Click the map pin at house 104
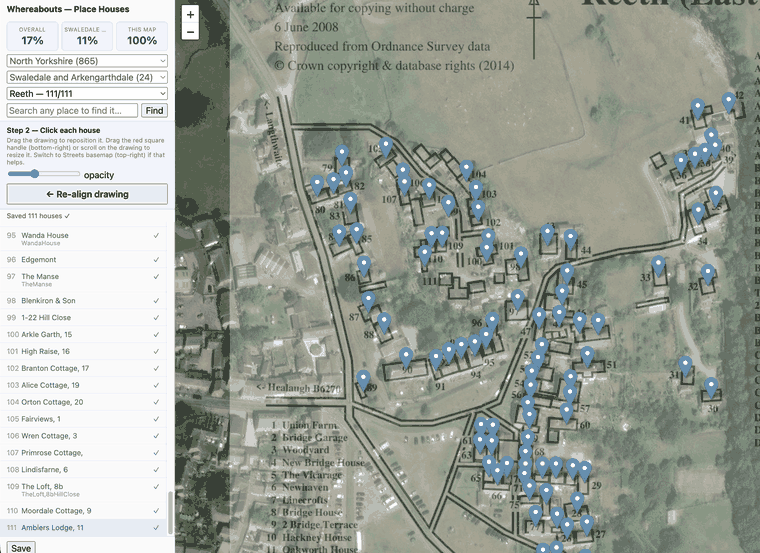The image size is (760, 553). [466, 171]
